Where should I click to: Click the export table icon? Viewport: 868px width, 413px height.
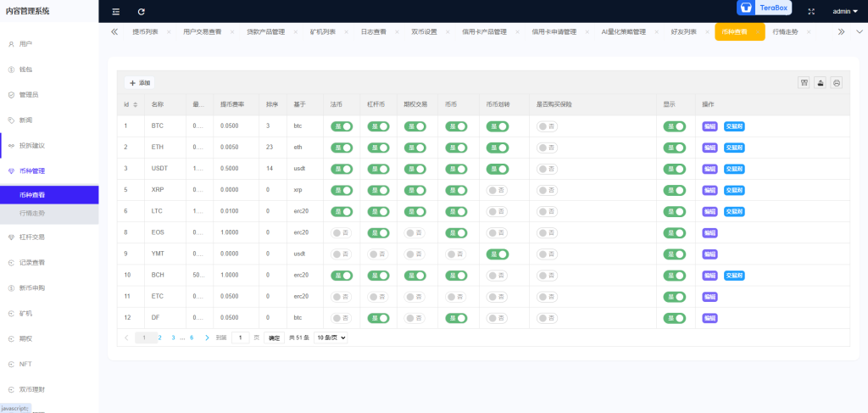coord(820,82)
